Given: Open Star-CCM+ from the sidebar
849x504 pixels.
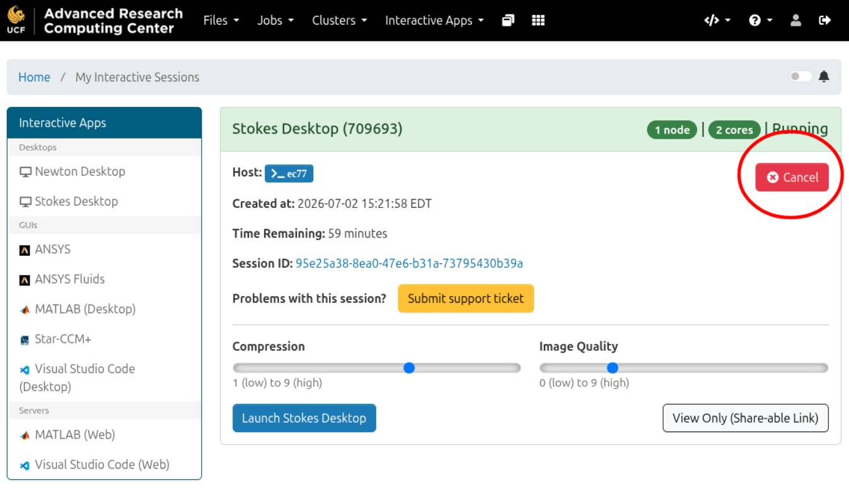Looking at the screenshot, I should tap(104, 339).
